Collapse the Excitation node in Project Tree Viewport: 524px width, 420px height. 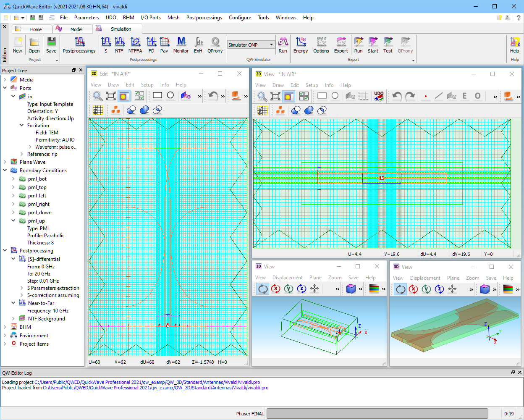pos(21,125)
